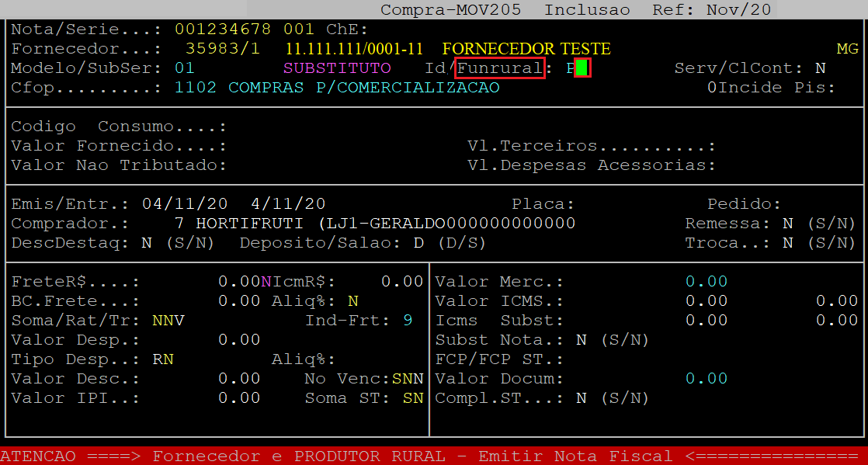Click the green cursor in Funrural field
The width and height of the screenshot is (868, 465).
582,68
